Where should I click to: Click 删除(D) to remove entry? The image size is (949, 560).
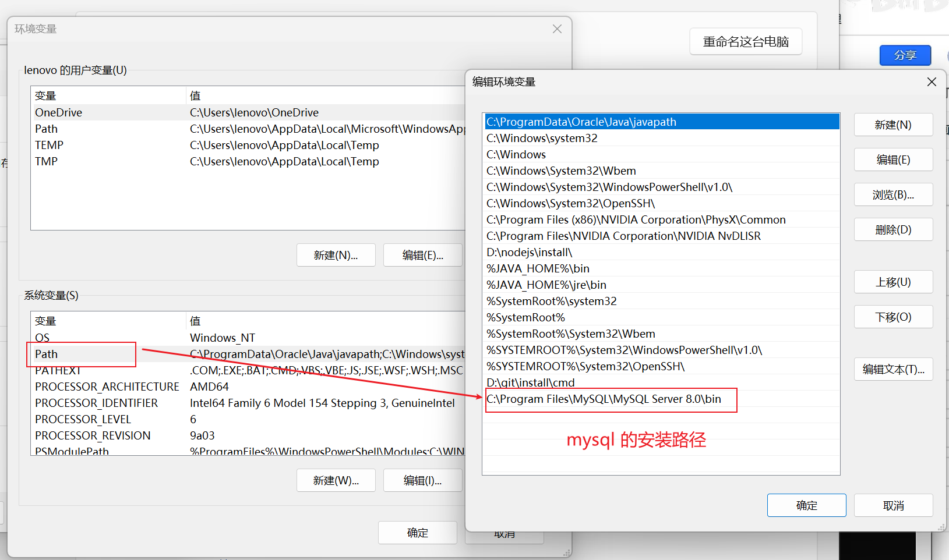[893, 229]
